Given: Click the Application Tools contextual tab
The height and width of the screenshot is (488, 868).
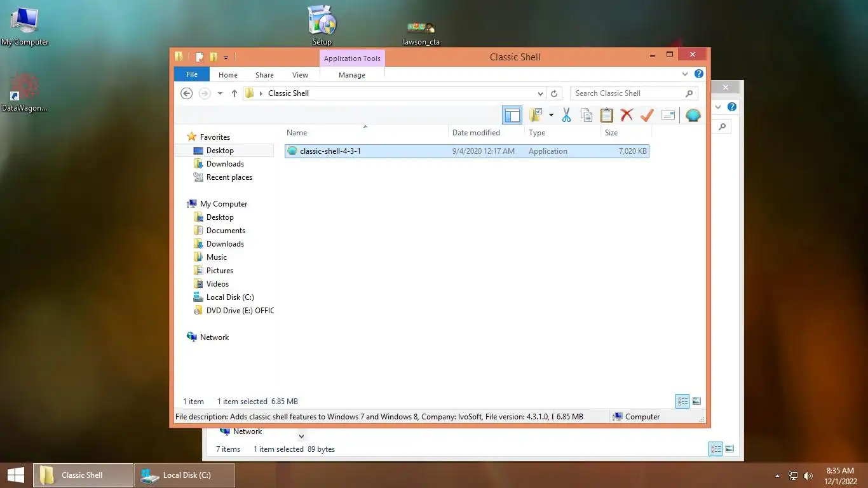Looking at the screenshot, I should click(352, 58).
